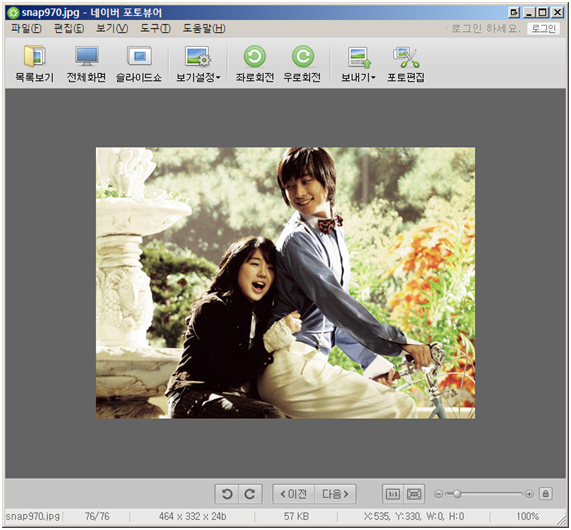Open the 편집(E) menu

69,28
